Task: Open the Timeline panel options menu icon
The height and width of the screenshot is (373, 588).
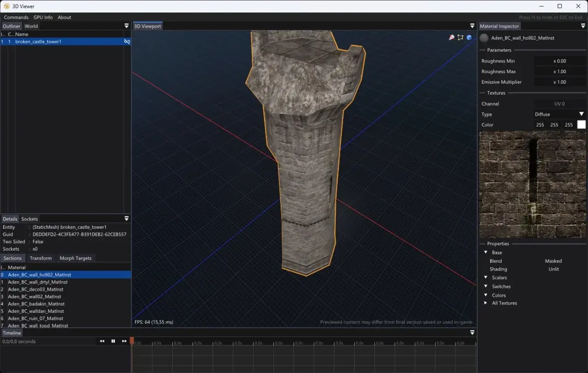Action: [x=472, y=333]
